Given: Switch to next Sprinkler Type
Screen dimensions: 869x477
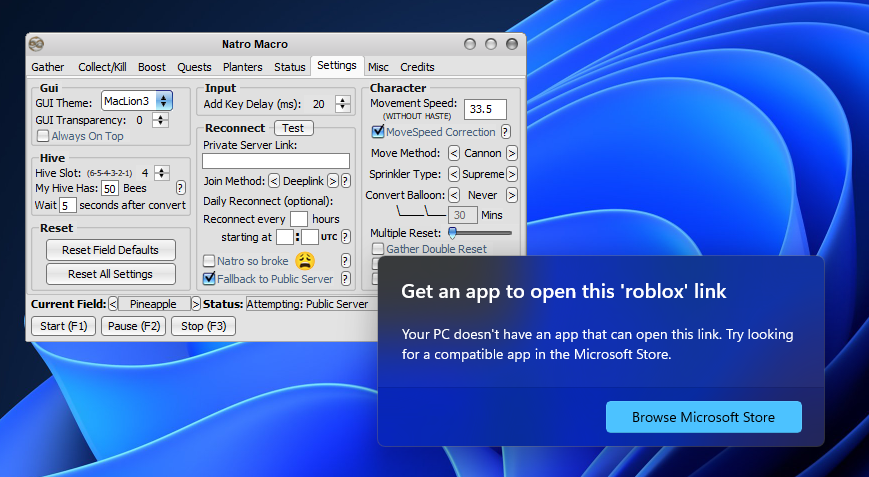Looking at the screenshot, I should pyautogui.click(x=512, y=174).
